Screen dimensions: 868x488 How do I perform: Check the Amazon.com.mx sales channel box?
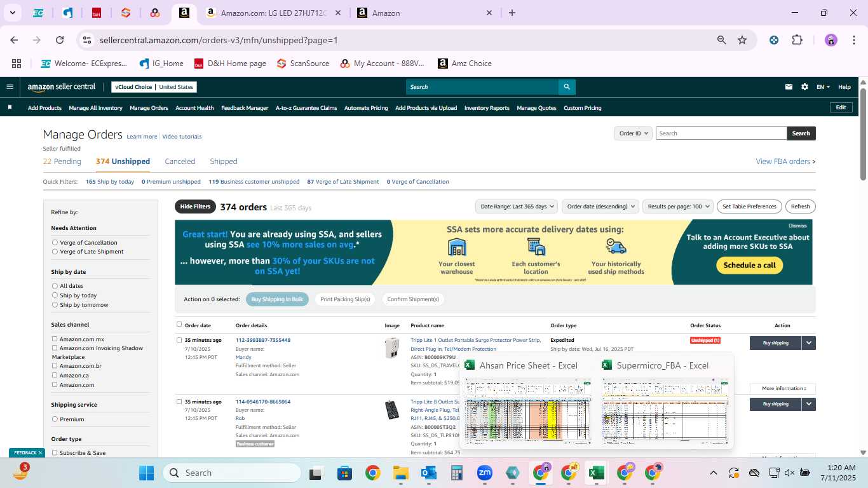(x=55, y=339)
